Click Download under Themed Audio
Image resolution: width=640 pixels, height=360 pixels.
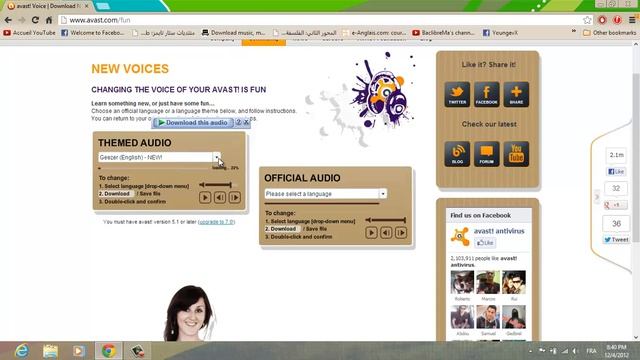click(117, 194)
